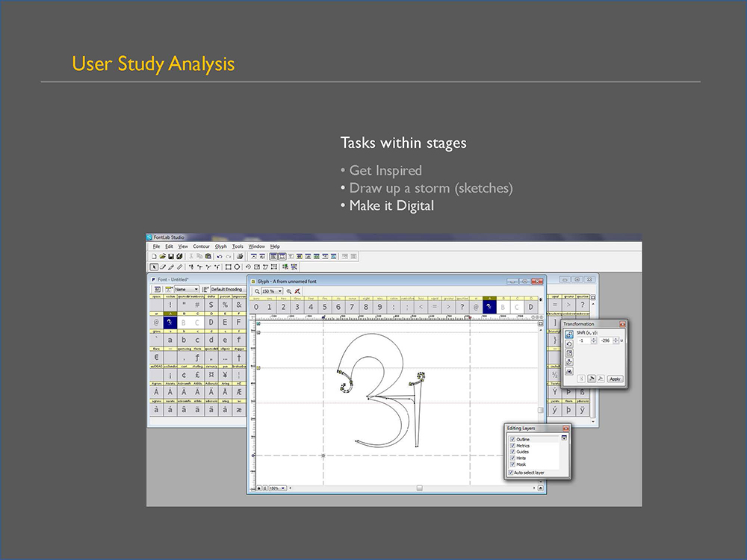Expand the Default Encoding dropdown
The image size is (747, 560).
tap(227, 289)
